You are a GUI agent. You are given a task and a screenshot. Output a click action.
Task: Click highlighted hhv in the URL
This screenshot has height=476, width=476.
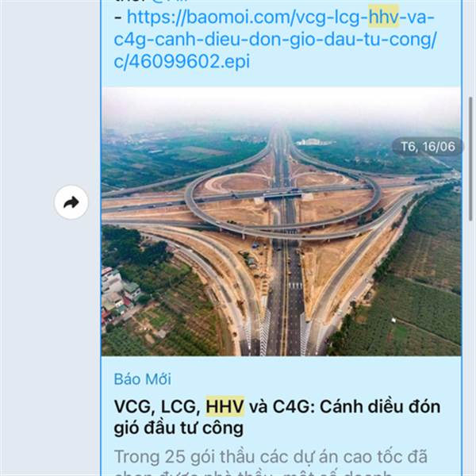click(383, 17)
